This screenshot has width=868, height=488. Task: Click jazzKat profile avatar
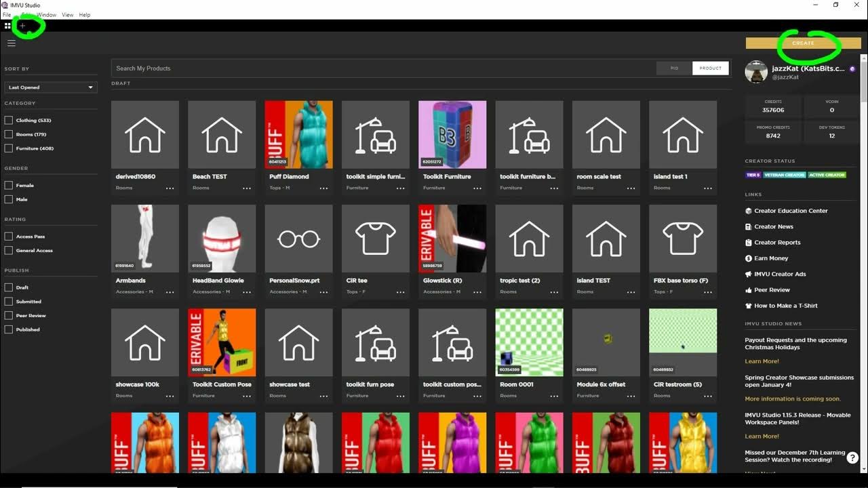point(756,71)
